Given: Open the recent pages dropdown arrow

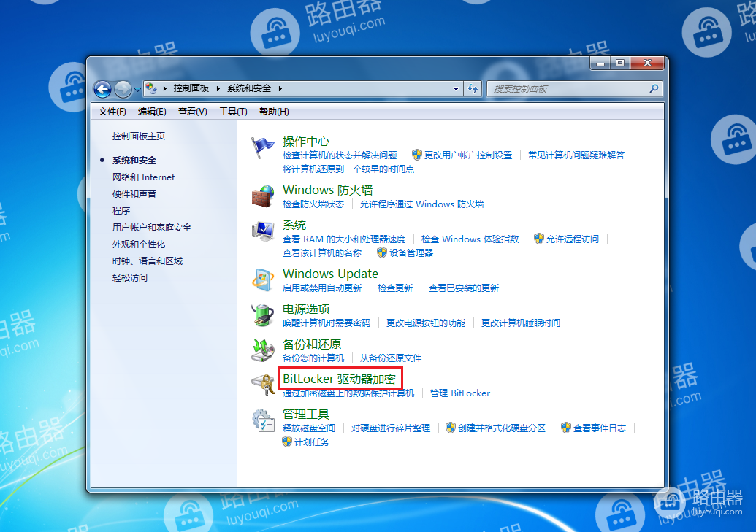Looking at the screenshot, I should 137,90.
